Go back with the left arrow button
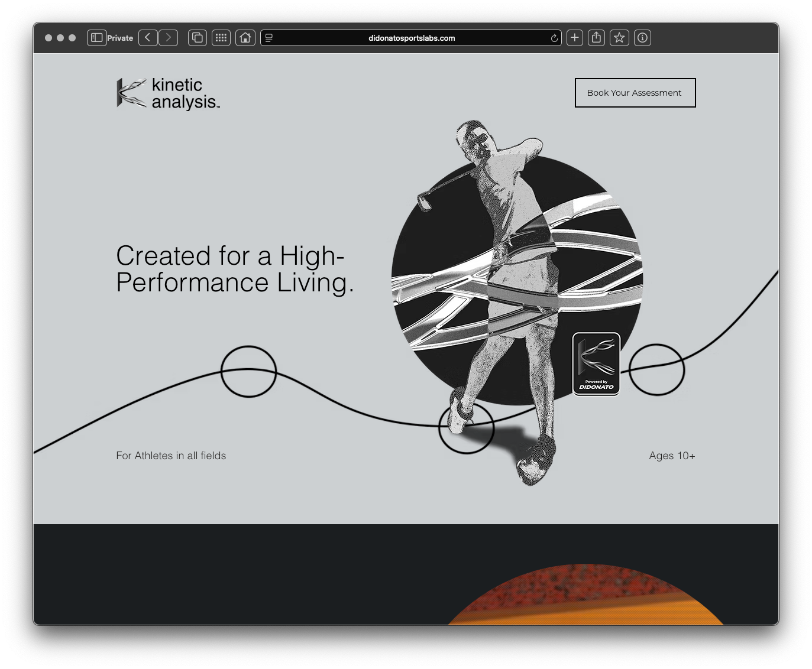Viewport: 812px width, 669px height. point(148,38)
